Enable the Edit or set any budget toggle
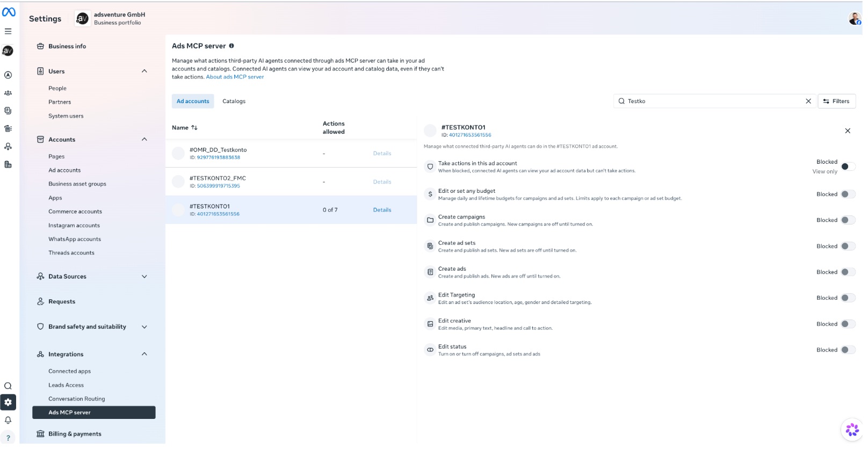This screenshot has height=449, width=868. pyautogui.click(x=848, y=194)
